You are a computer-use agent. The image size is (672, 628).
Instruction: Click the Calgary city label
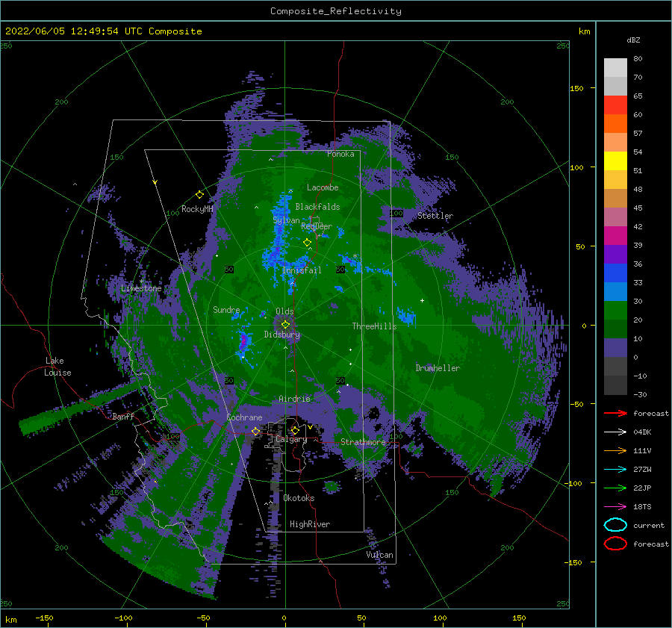(x=291, y=439)
